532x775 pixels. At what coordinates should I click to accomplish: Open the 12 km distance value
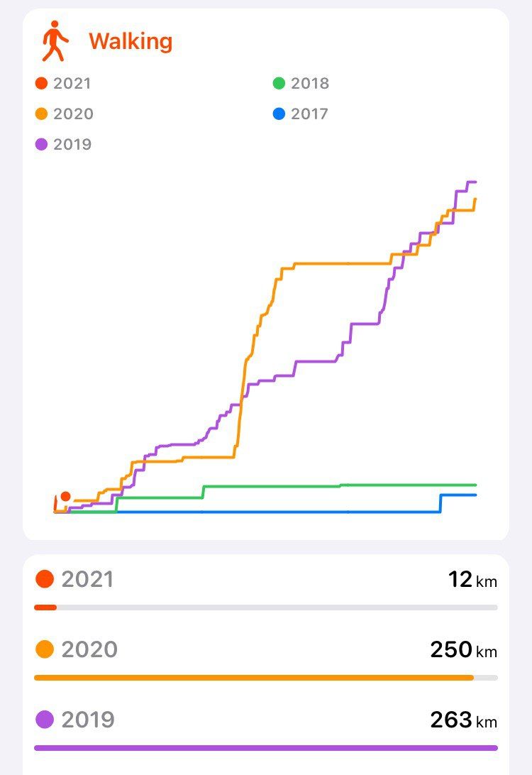472,579
